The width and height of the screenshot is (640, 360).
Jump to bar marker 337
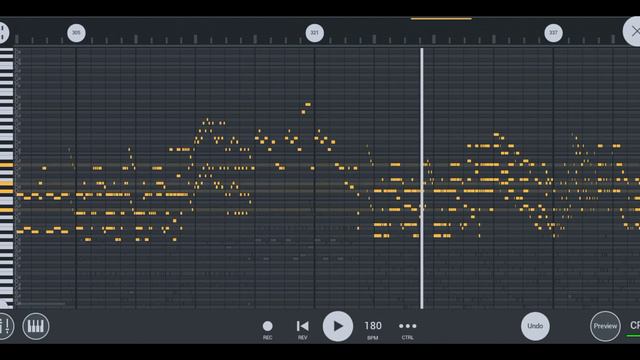tap(553, 33)
